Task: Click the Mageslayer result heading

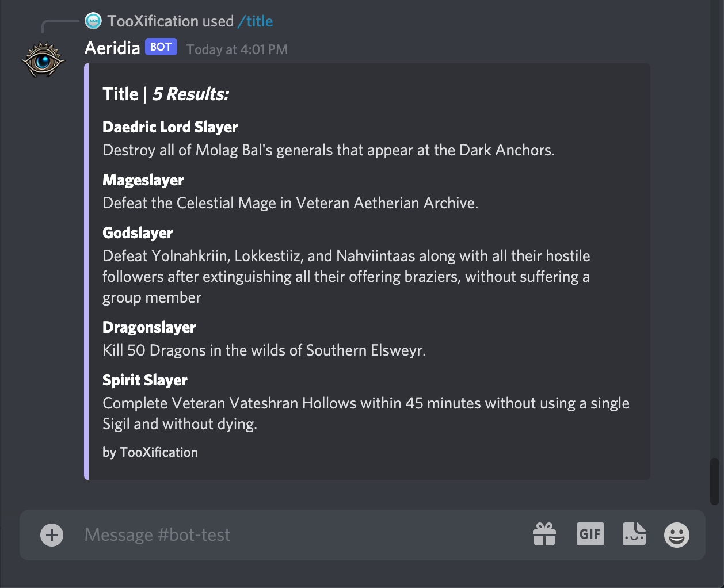Action: pyautogui.click(x=143, y=180)
